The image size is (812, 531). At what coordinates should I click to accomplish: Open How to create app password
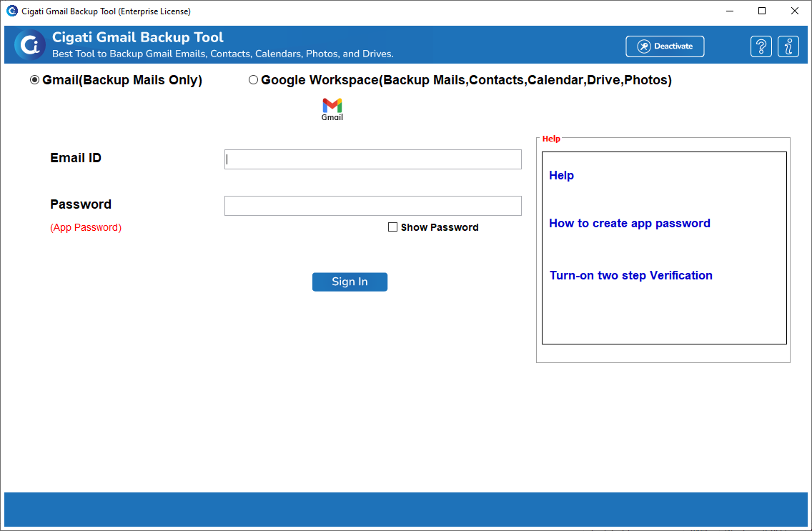[x=630, y=223]
